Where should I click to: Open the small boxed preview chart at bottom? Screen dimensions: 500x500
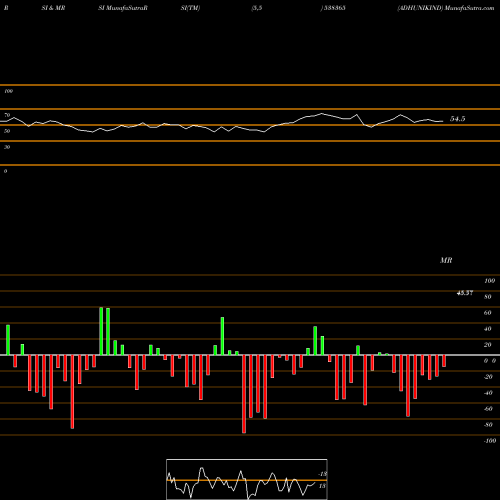tap(247, 479)
